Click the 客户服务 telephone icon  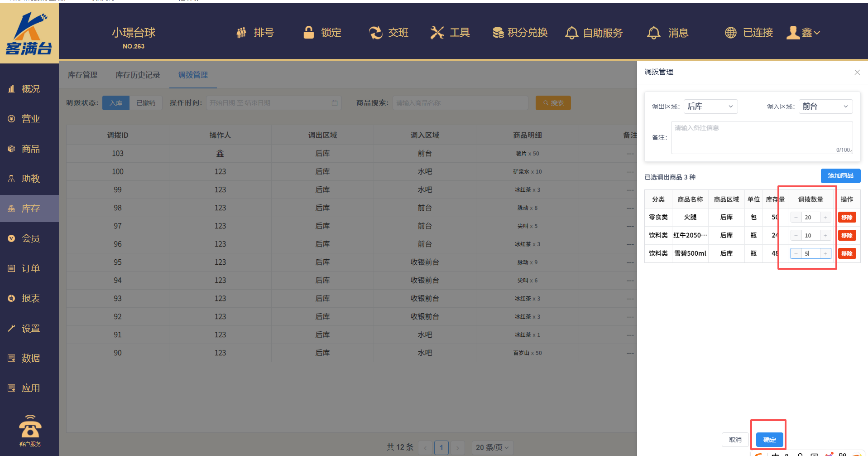(x=30, y=427)
